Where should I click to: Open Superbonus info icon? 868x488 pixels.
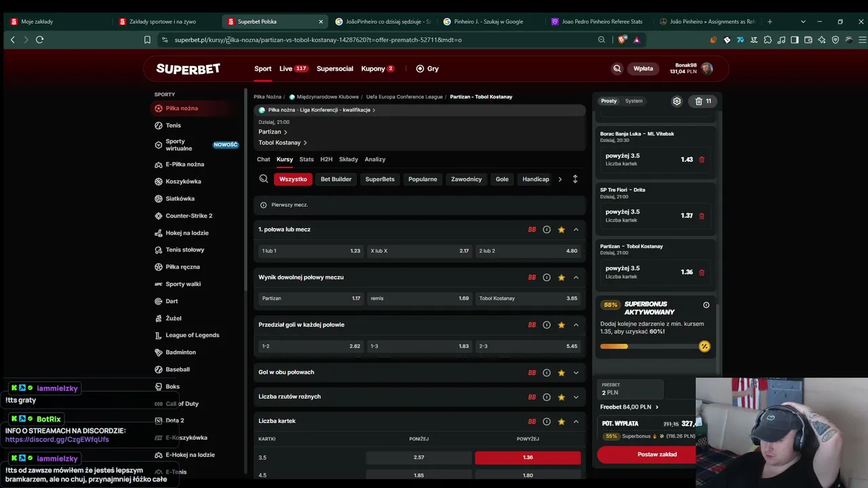coord(706,305)
